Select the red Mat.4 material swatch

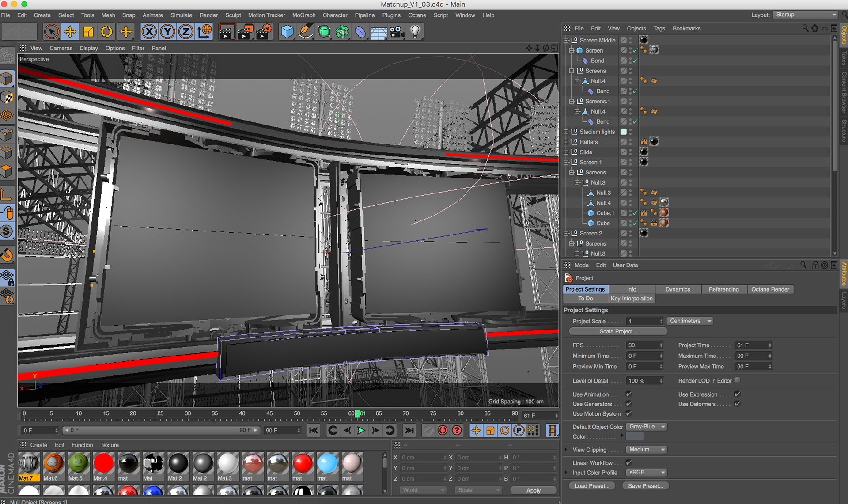(103, 464)
